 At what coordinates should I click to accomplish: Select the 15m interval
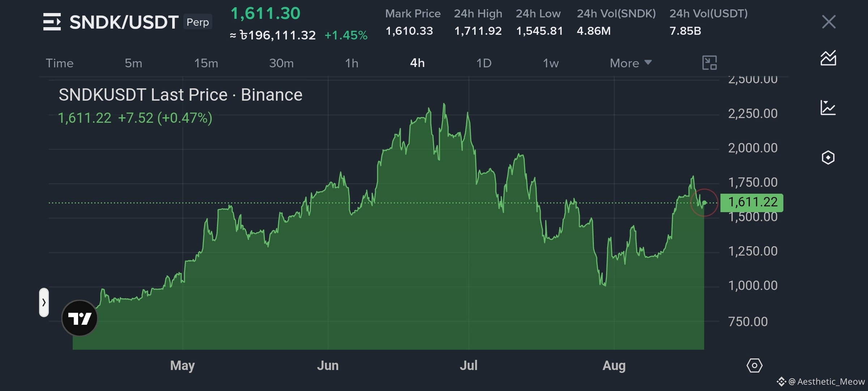point(206,63)
